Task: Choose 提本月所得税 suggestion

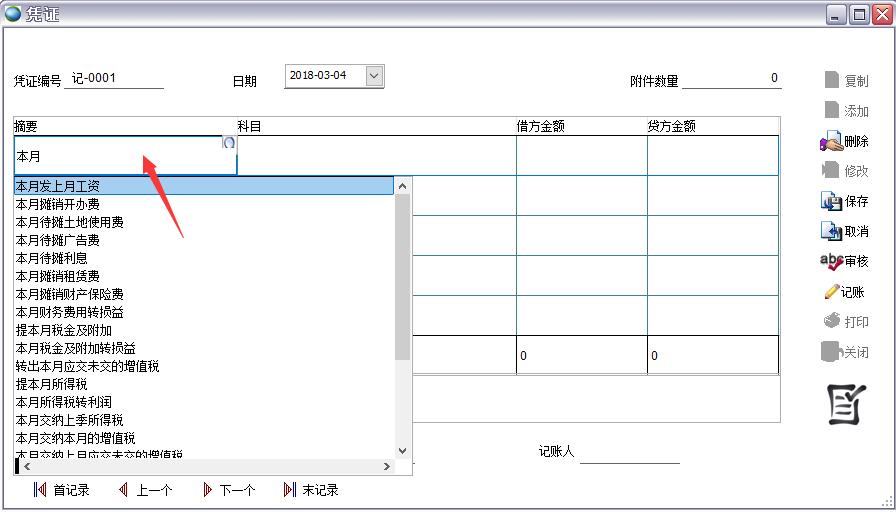Action: (51, 384)
